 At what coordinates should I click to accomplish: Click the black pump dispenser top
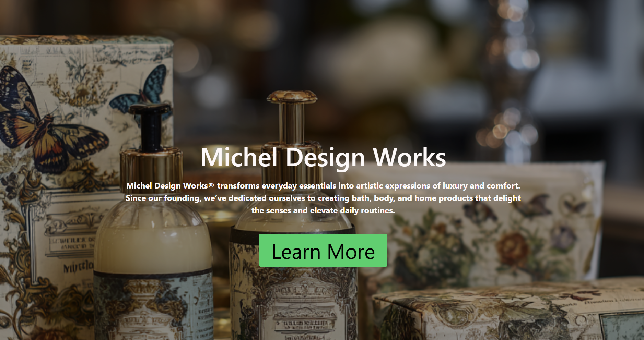click(151, 127)
